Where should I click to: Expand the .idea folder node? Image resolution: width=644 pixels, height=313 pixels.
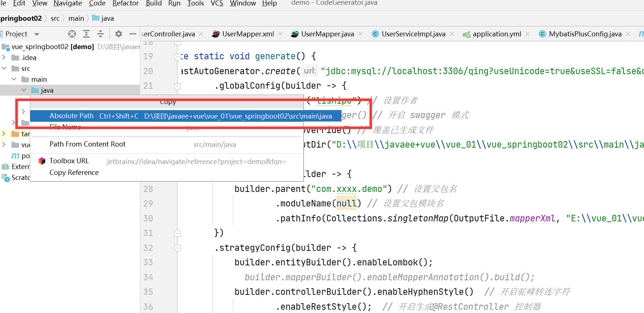click(x=4, y=57)
